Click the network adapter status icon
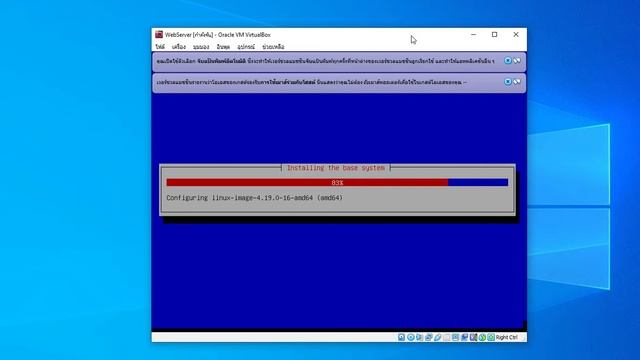This screenshot has width=640, height=360. click(428, 337)
